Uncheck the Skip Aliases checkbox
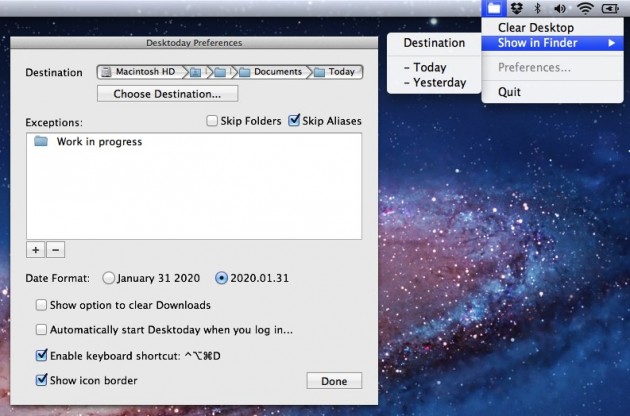The image size is (630, 416). 294,120
